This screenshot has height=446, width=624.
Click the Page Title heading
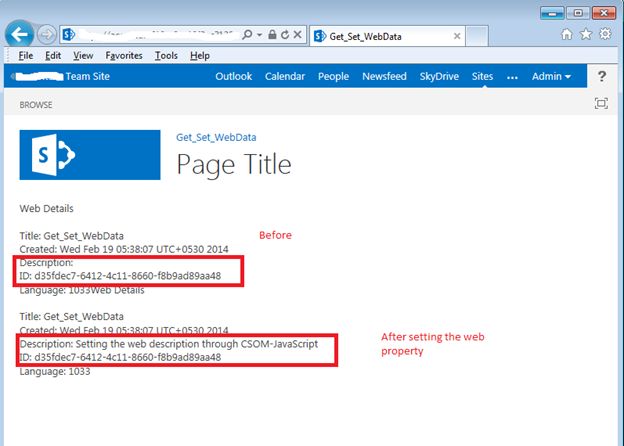(x=234, y=164)
